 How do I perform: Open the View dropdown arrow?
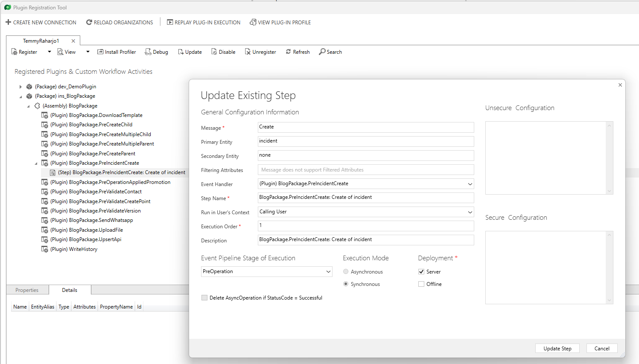click(x=88, y=52)
